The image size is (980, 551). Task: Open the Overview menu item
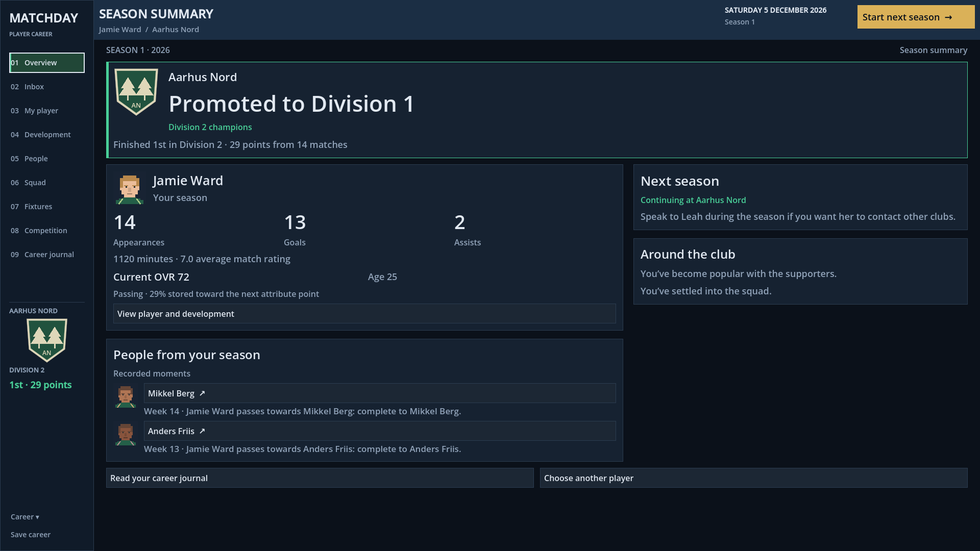pyautogui.click(x=47, y=63)
